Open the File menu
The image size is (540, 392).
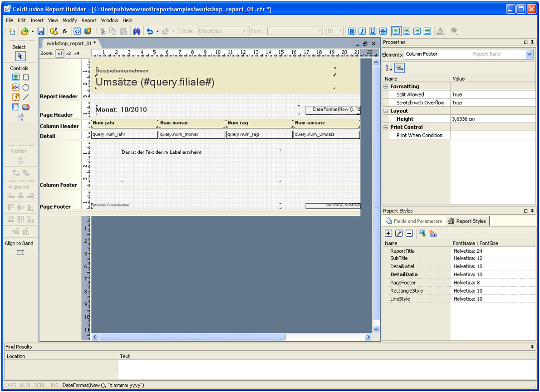pyautogui.click(x=10, y=20)
